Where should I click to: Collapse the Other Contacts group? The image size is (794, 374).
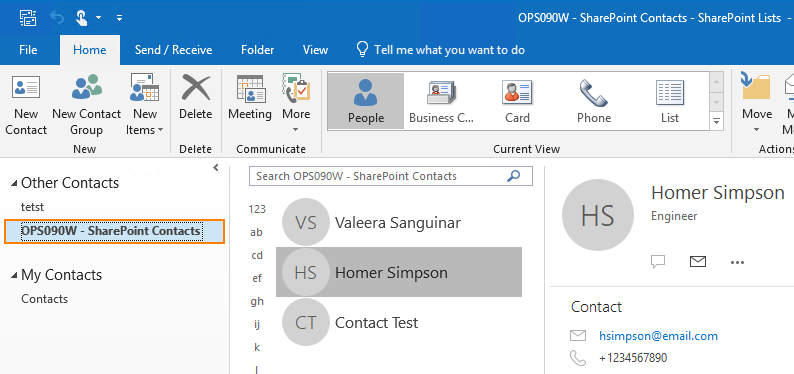pos(14,183)
